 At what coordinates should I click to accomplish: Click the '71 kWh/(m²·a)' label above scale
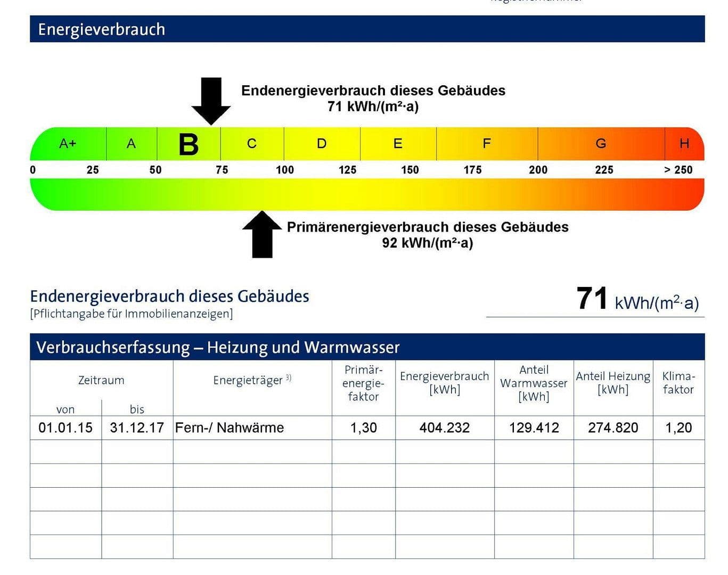click(x=373, y=106)
